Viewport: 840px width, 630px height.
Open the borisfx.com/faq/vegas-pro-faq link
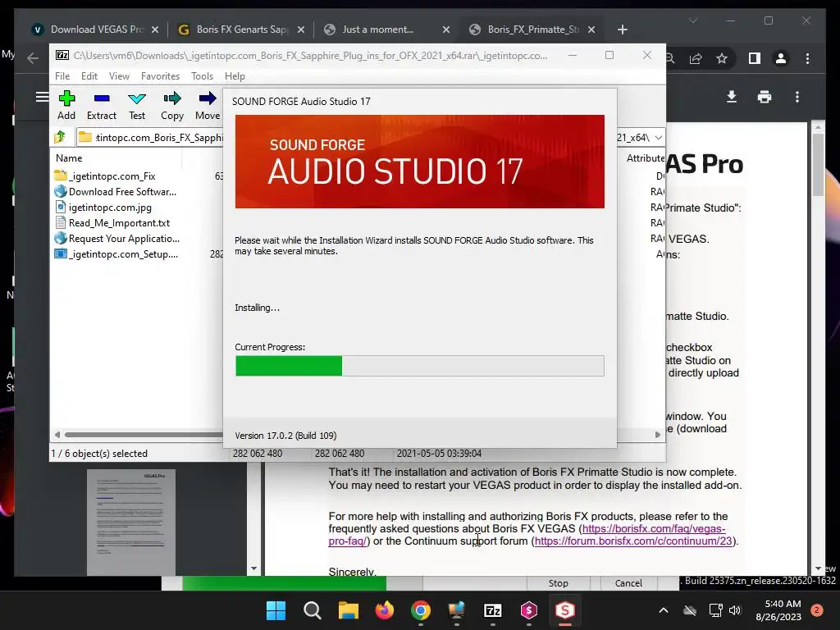point(654,529)
